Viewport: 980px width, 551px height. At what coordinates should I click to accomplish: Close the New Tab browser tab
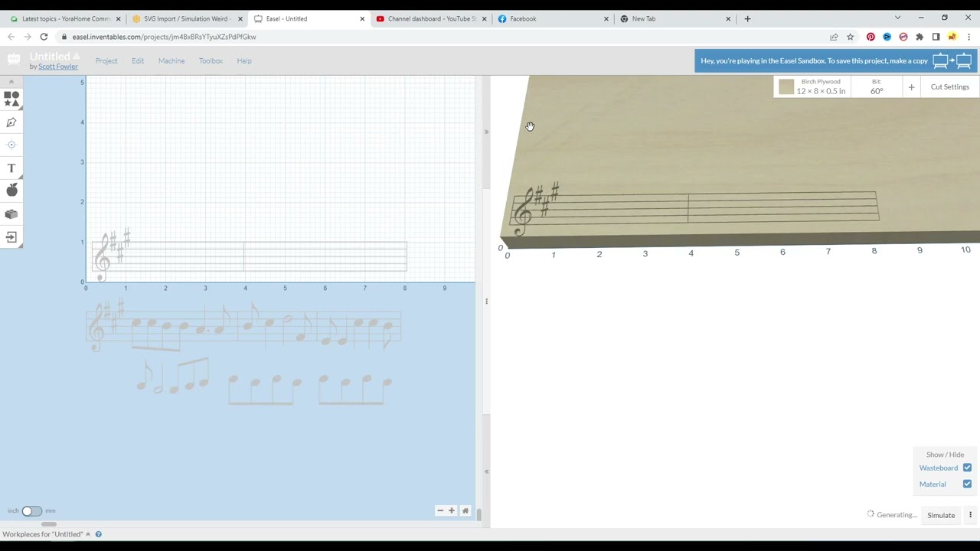[x=728, y=19]
